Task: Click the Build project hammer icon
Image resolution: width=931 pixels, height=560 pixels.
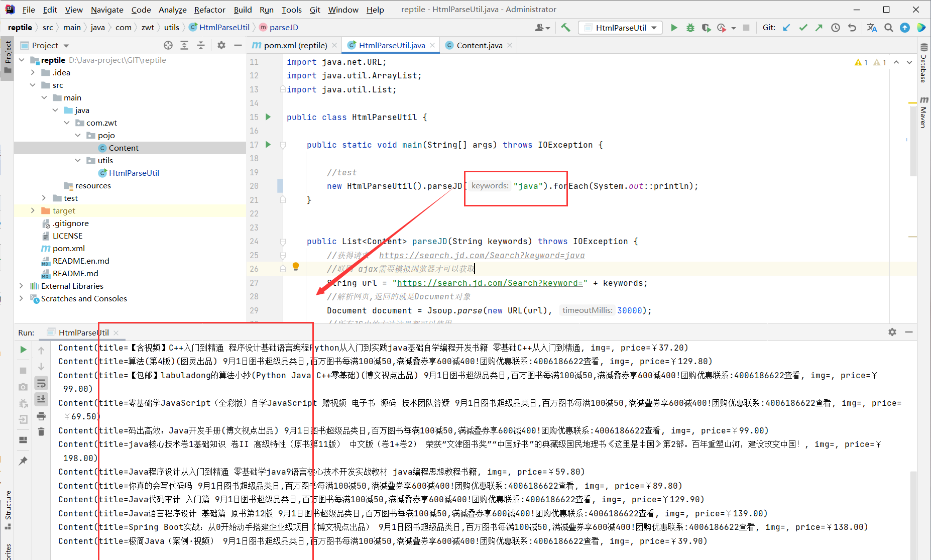Action: (565, 28)
